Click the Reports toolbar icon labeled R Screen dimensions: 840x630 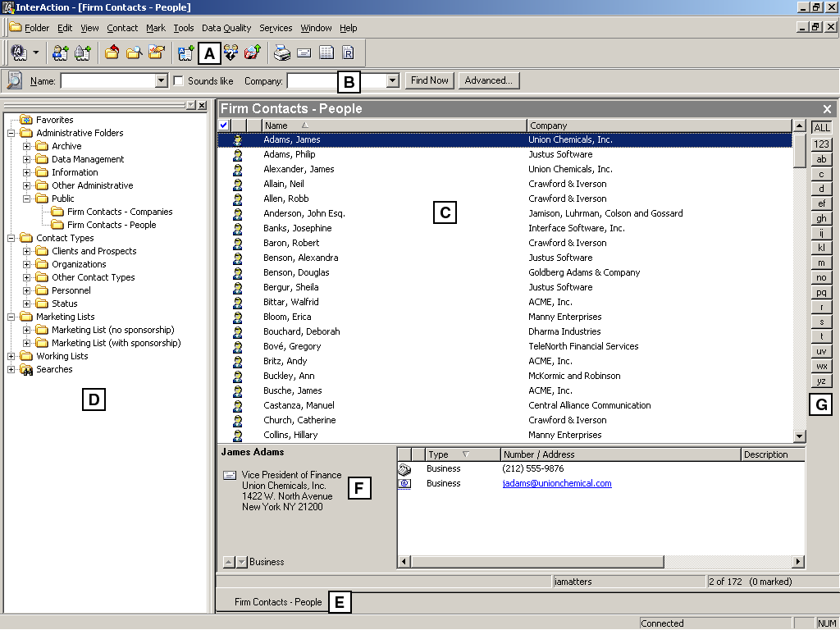pyautogui.click(x=348, y=52)
